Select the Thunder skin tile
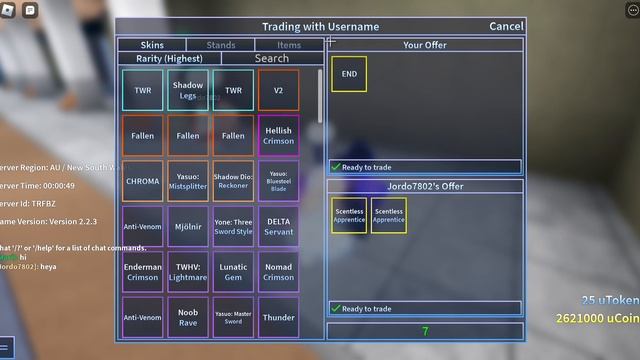The height and width of the screenshot is (360, 640). (278, 317)
